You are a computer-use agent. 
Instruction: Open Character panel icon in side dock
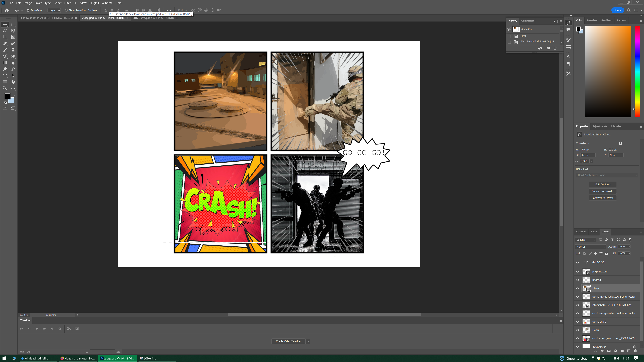569,56
